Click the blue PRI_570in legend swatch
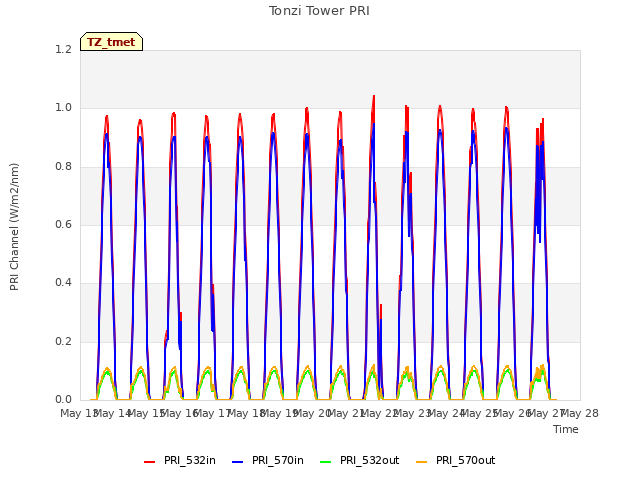640x480 pixels. point(238,462)
